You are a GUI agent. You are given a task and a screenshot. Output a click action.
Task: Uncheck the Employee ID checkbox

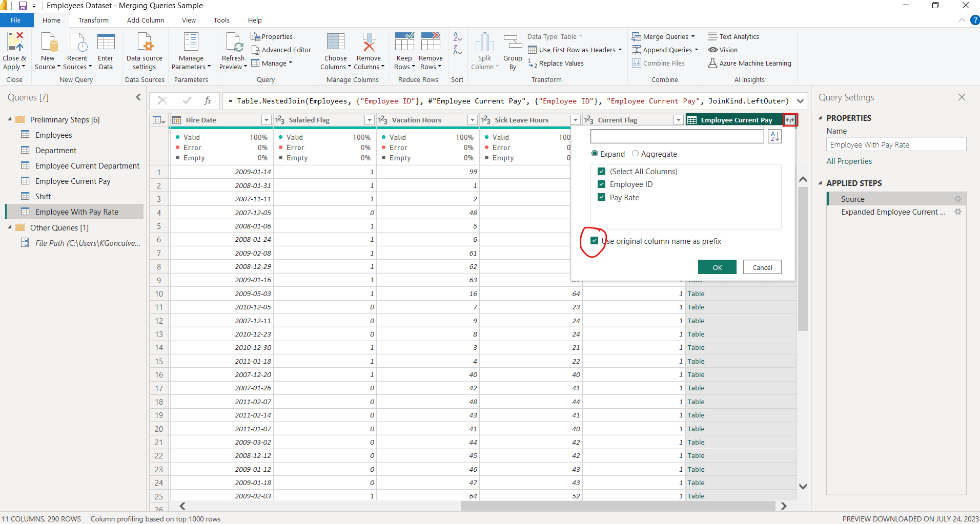[602, 184]
